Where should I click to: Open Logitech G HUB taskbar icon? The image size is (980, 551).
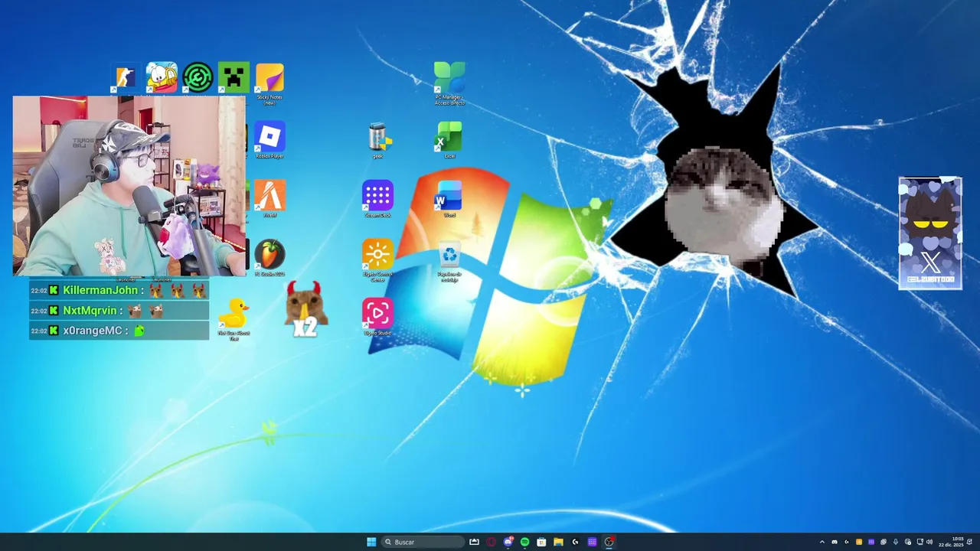tap(575, 542)
